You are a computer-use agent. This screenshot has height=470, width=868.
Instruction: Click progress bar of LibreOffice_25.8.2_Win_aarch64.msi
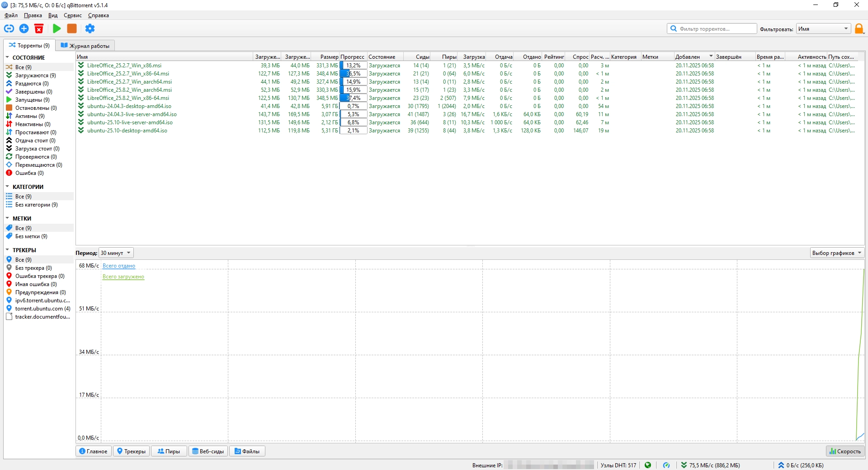click(x=353, y=90)
